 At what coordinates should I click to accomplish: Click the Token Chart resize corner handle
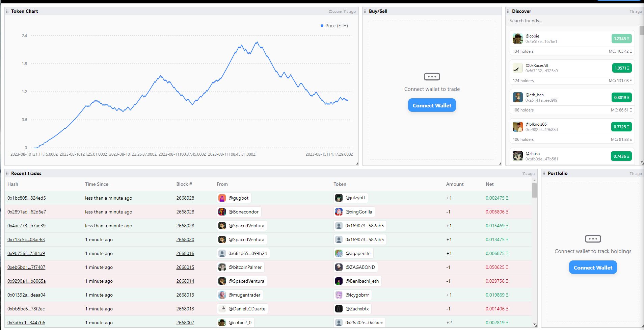click(357, 163)
